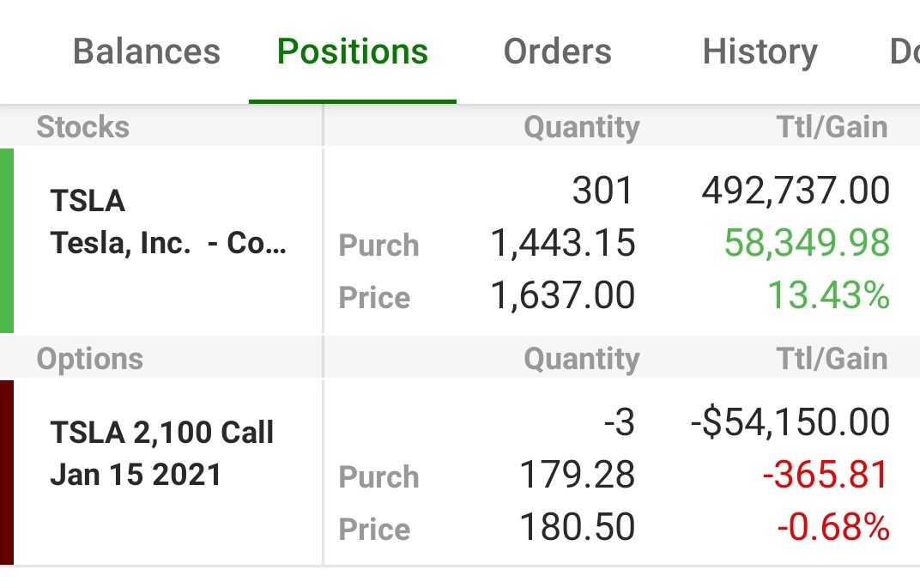The height and width of the screenshot is (588, 920).
Task: Sort stocks by Quantity column header
Action: [x=581, y=127]
